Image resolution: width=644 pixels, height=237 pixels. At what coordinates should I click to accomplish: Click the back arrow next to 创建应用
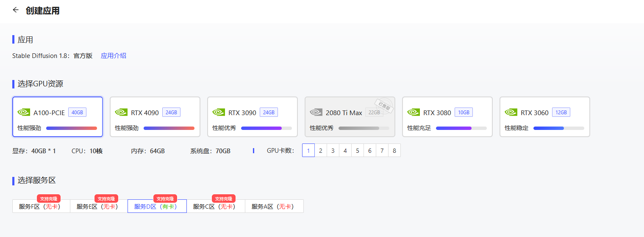16,10
